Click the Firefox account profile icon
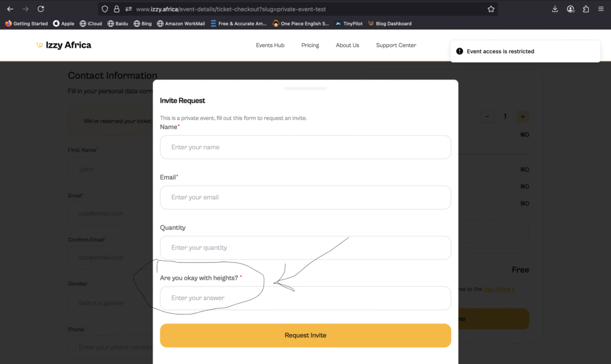The image size is (611, 364). (570, 9)
